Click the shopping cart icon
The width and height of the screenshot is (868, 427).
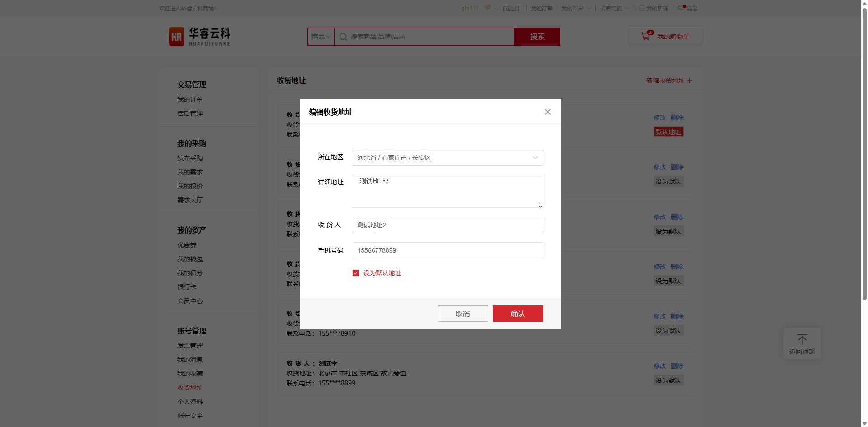point(646,37)
